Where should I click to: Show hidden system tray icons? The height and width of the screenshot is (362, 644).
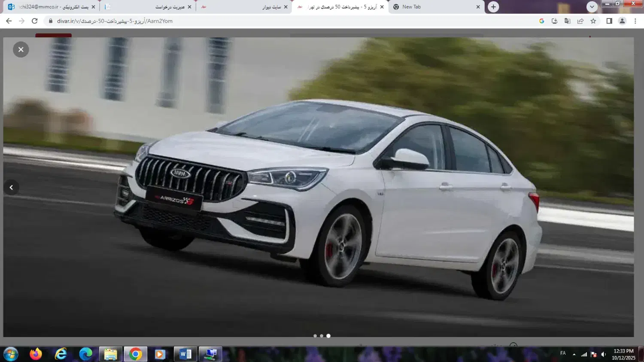tap(574, 354)
